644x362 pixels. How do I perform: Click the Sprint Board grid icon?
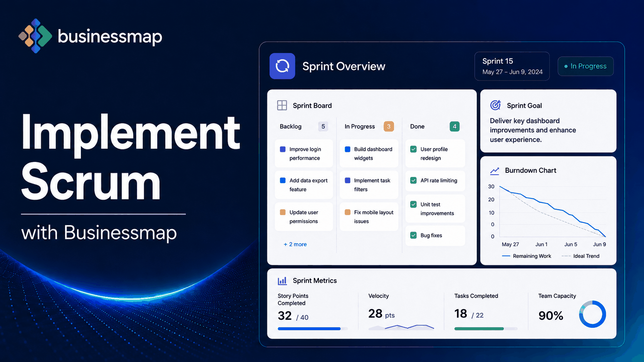click(282, 105)
